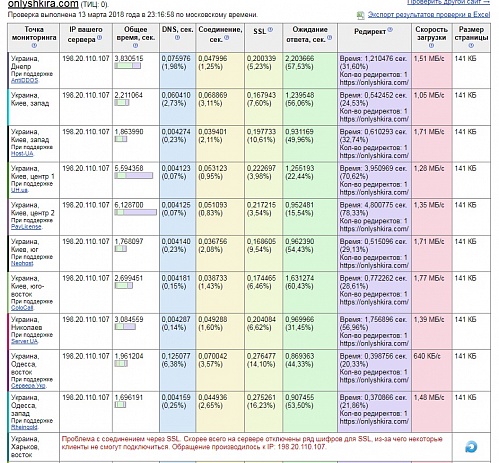Viewport: 499px width, 463px height.
Task: Open the UH.ua sponsor link in Киев центр 1 row
Action: tap(19, 190)
